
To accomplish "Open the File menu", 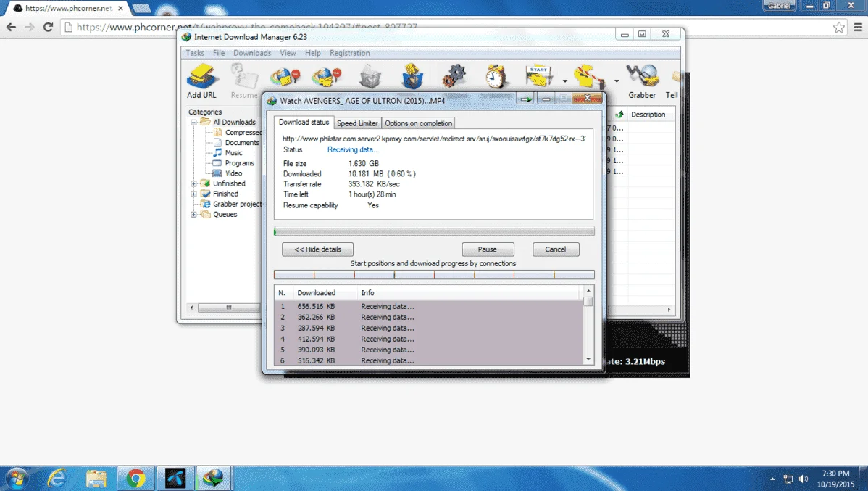I will [219, 53].
